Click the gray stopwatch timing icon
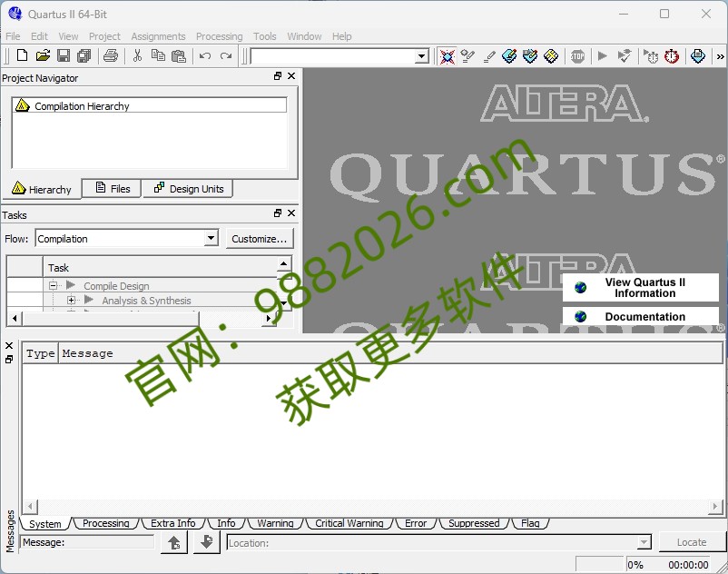Screen dimensions: 728x574 [651, 56]
